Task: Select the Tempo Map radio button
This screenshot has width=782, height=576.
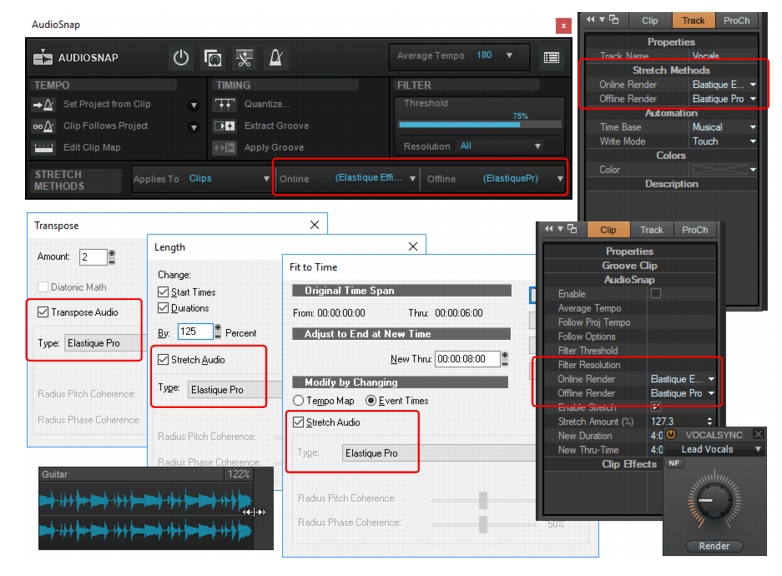Action: [298, 400]
